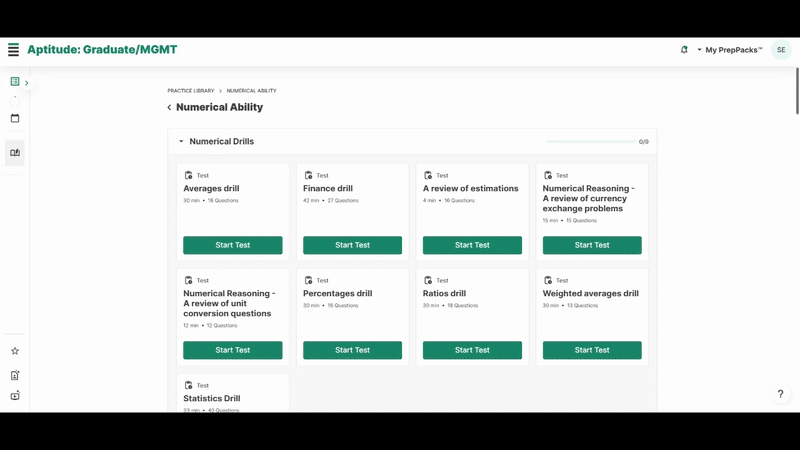Click the back arrow beside Numerical Ability
Screen dimensions: 800x450
[x=169, y=108]
